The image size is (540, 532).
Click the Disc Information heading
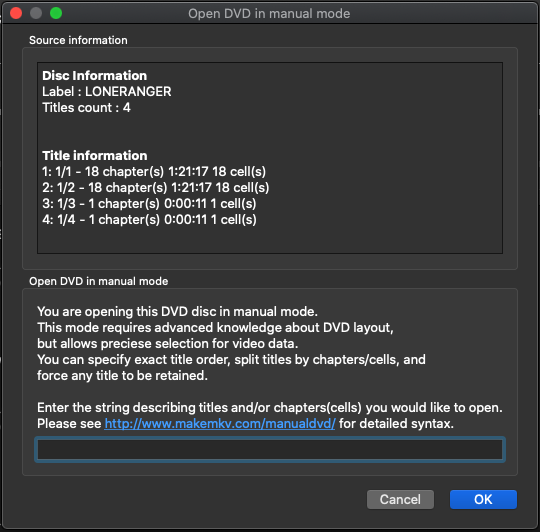94,75
